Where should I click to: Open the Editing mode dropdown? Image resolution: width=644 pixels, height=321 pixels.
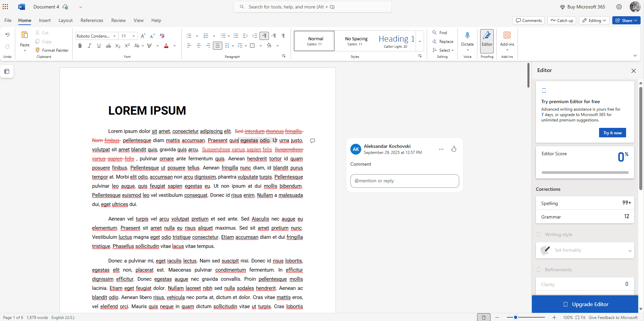594,20
